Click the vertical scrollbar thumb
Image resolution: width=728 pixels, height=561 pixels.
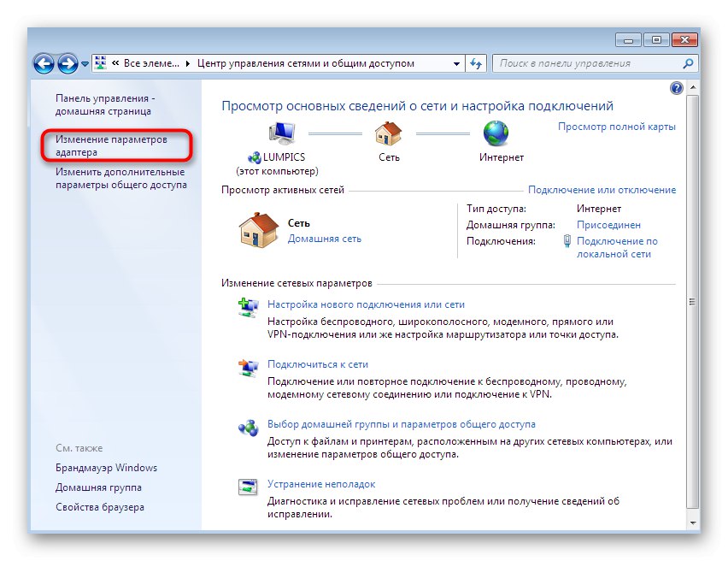(x=693, y=302)
